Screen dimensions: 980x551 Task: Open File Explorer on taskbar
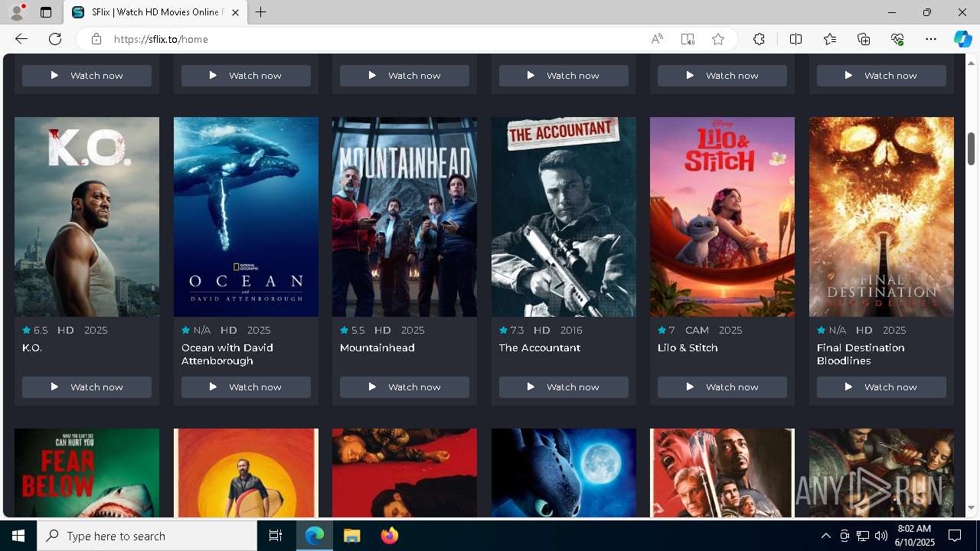tap(352, 536)
